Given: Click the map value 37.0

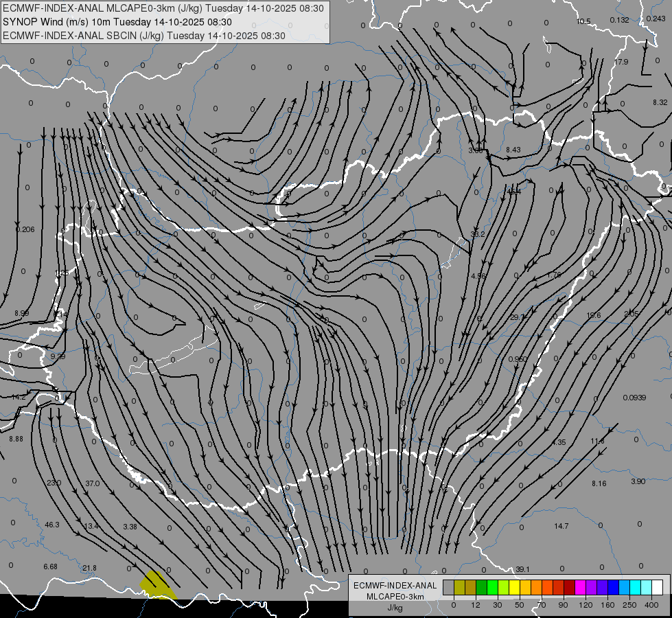Looking at the screenshot, I should tap(92, 483).
